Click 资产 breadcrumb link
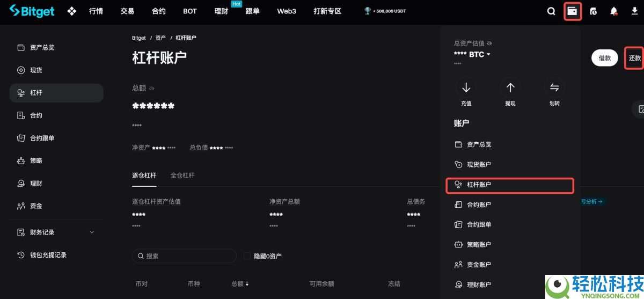644x299 pixels. [x=160, y=38]
